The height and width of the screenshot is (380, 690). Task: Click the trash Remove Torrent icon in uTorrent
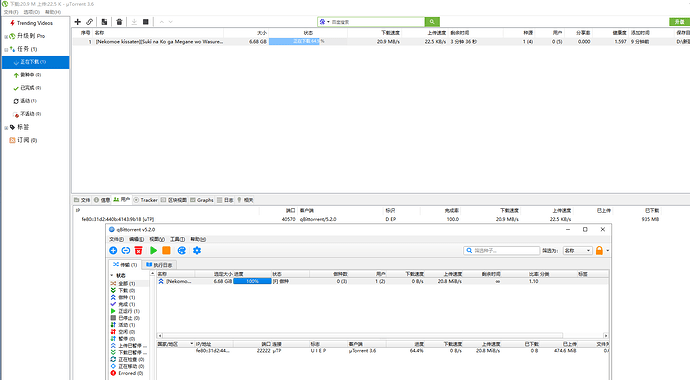click(119, 22)
